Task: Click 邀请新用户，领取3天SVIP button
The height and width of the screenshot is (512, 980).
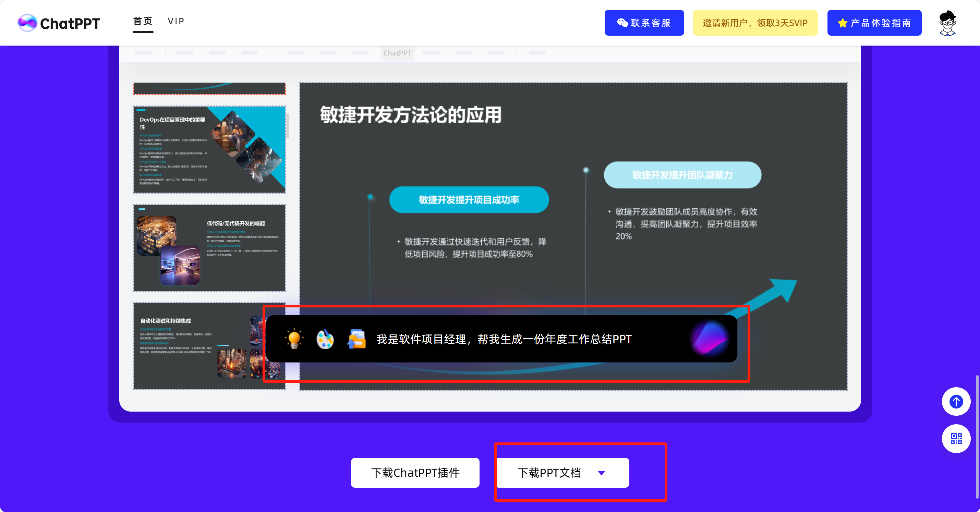Action: (755, 23)
